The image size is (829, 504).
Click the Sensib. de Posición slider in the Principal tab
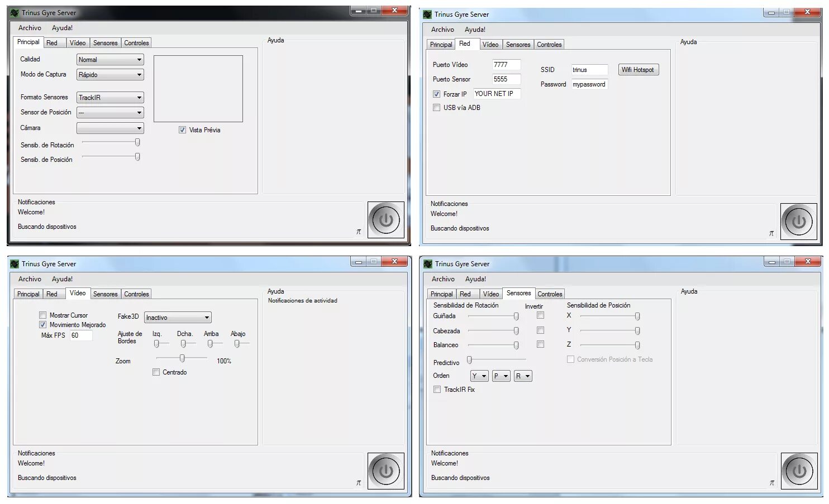(x=111, y=157)
